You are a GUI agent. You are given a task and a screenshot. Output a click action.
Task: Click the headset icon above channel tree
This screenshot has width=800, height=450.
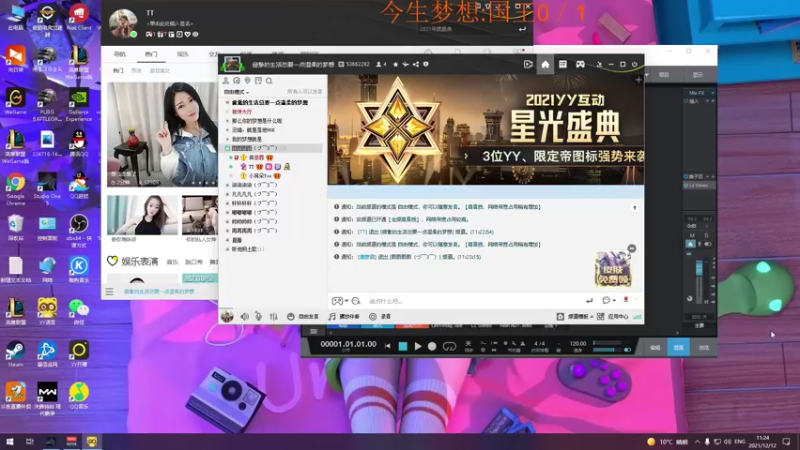pos(237,81)
